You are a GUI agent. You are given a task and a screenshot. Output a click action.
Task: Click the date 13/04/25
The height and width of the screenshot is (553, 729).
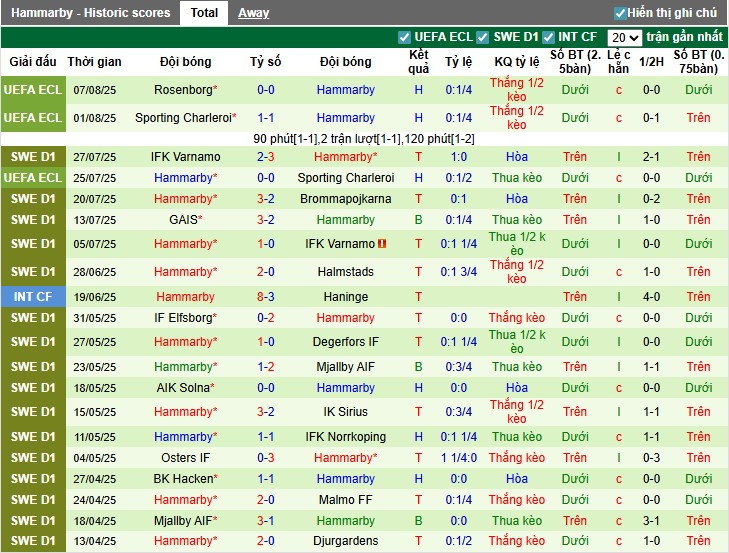94,541
